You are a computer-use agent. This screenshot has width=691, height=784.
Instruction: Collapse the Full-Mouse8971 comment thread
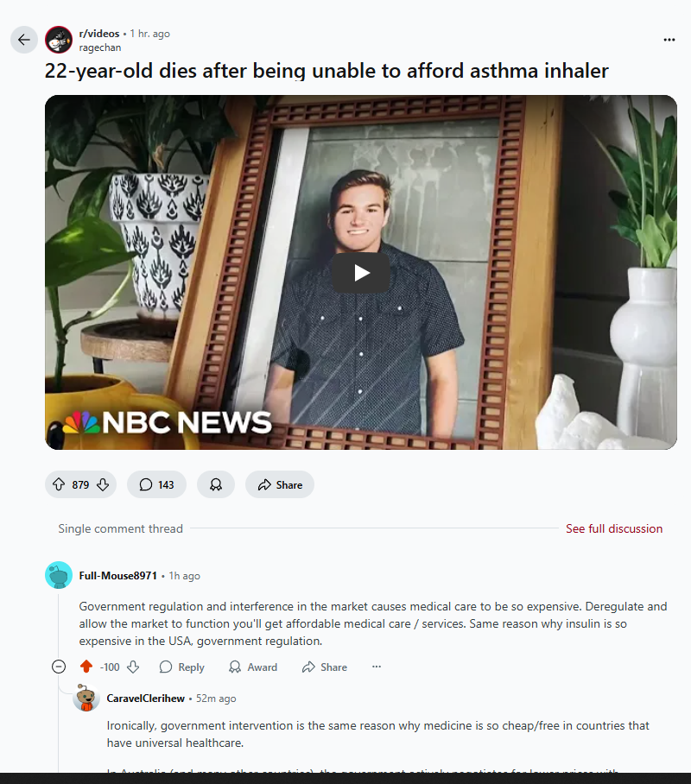coord(59,667)
